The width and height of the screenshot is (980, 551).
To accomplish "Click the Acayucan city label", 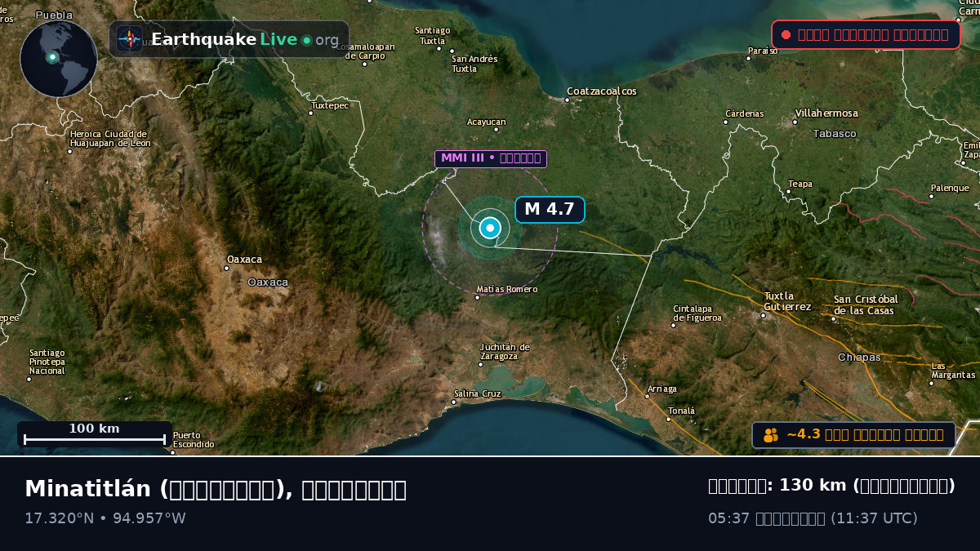I will pyautogui.click(x=487, y=122).
